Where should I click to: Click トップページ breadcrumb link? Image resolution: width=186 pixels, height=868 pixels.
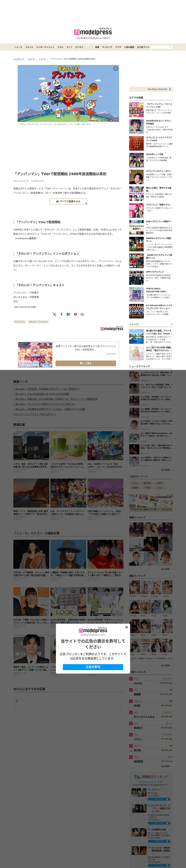point(19,59)
